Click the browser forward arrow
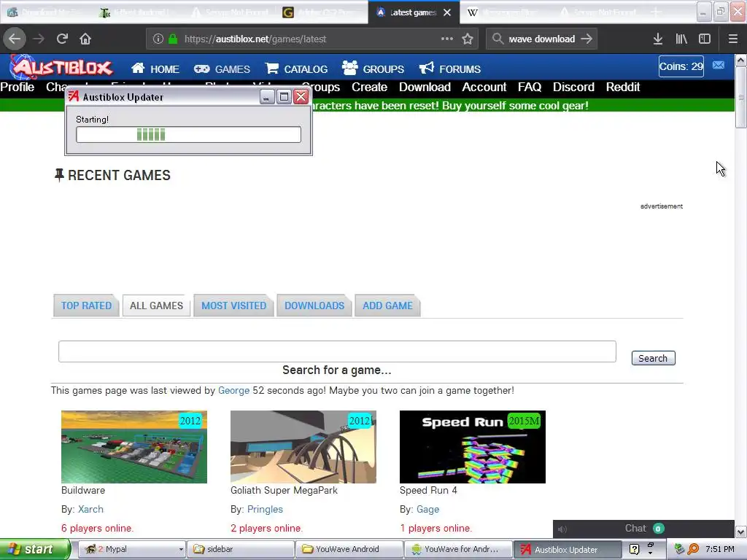This screenshot has width=747, height=560. tap(39, 39)
